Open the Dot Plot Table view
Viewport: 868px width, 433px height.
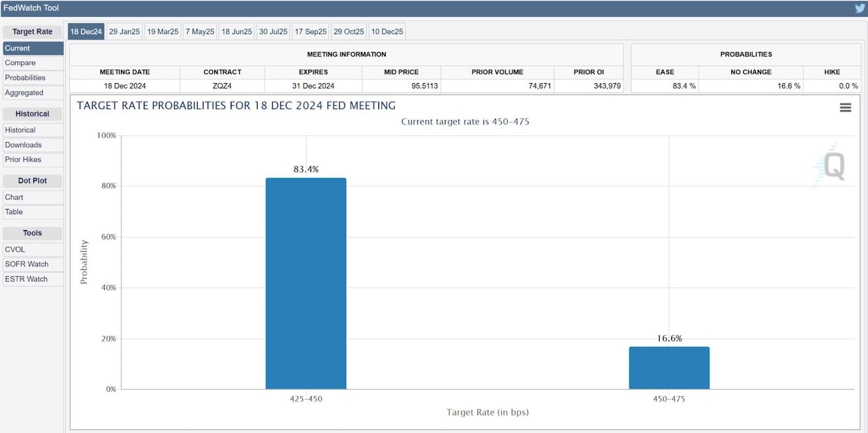14,212
